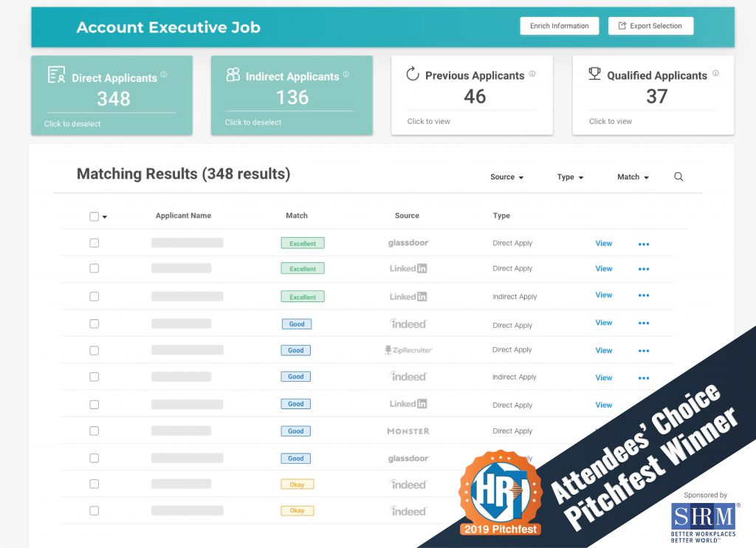The height and width of the screenshot is (548, 756).
Task: Tick the checkbox for the LinkedIn Indirect Apply row
Action: (94, 296)
